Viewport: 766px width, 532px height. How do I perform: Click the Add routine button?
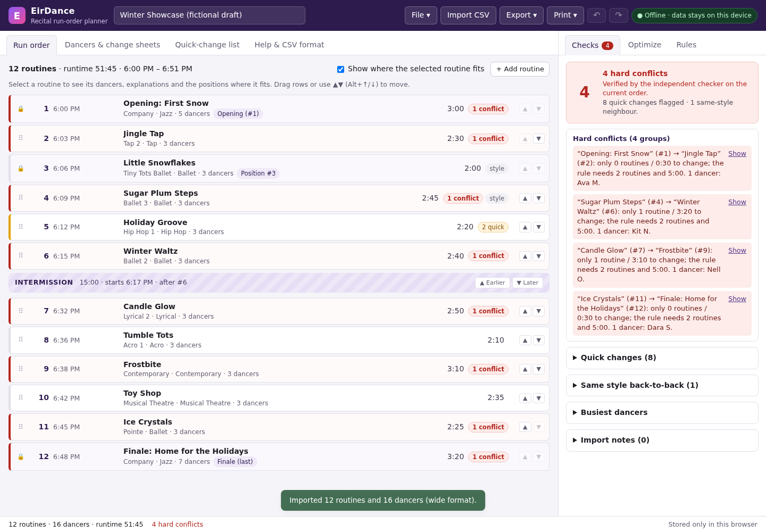coord(520,69)
